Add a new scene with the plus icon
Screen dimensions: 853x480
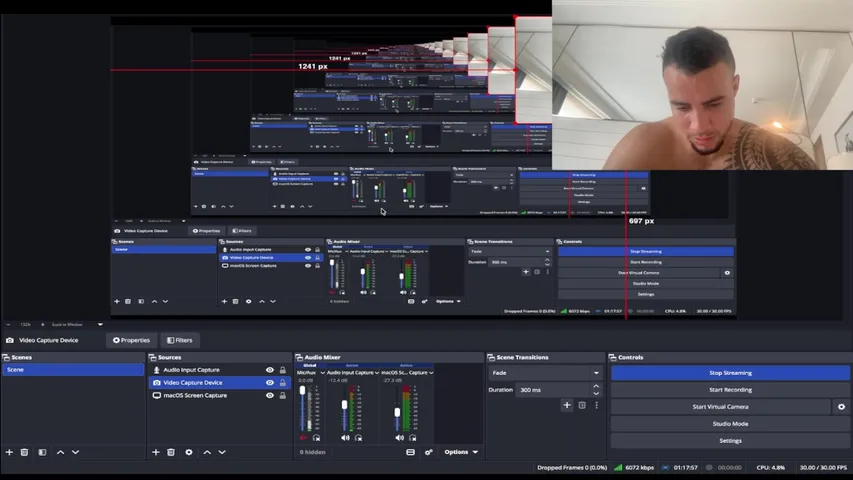pyautogui.click(x=9, y=452)
